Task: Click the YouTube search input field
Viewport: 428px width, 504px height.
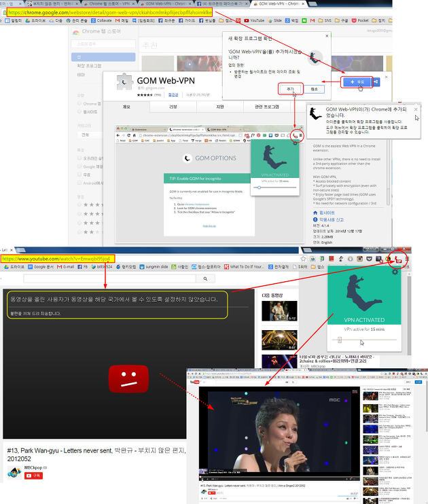Action: (x=109, y=279)
